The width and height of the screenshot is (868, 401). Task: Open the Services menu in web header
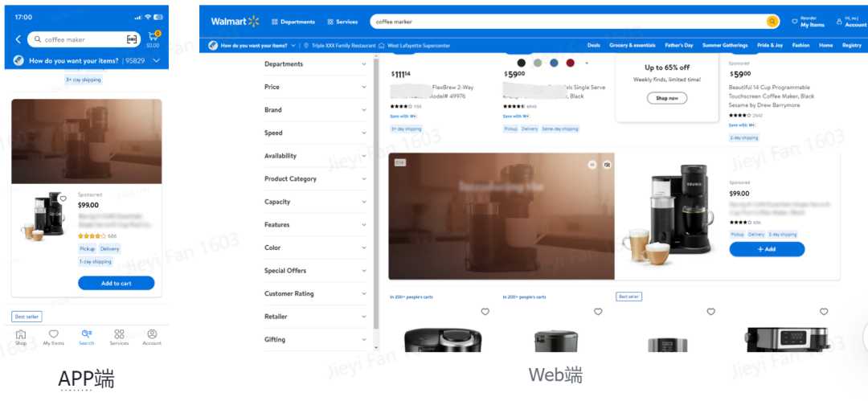[x=342, y=22]
